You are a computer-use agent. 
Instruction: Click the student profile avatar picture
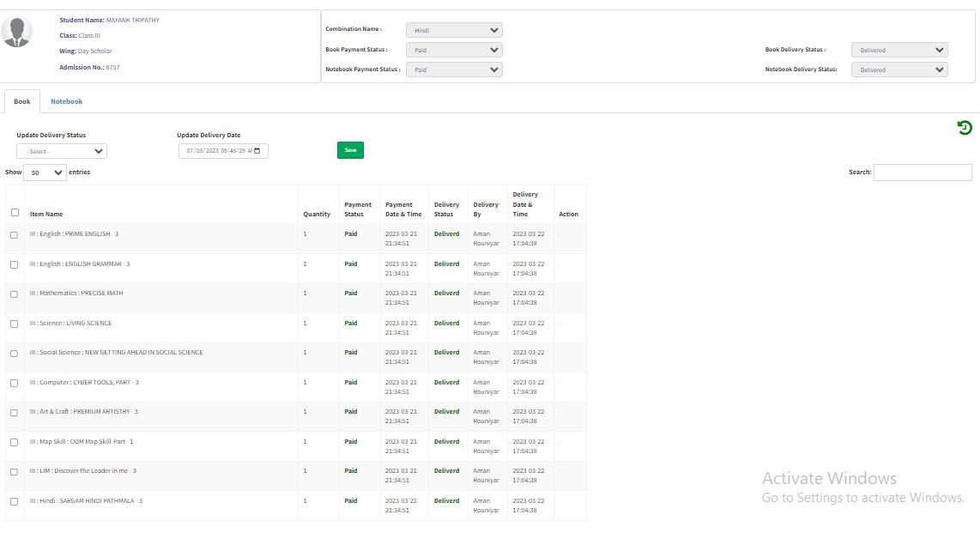pyautogui.click(x=17, y=33)
